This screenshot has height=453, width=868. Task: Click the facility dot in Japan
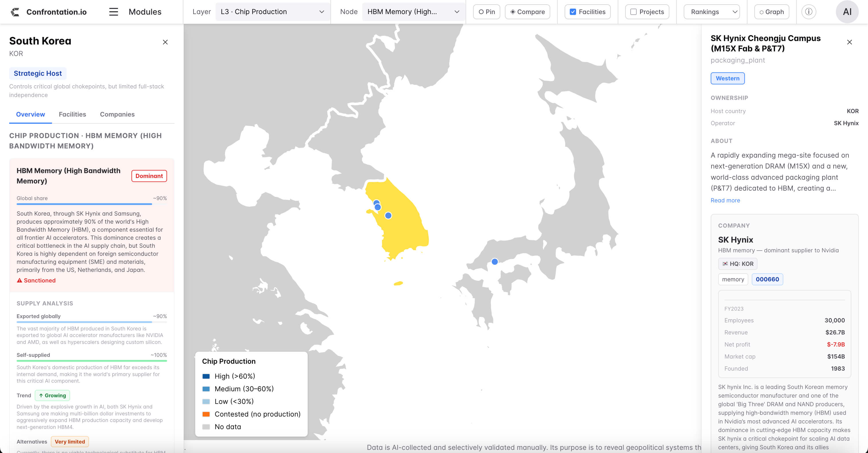495,262
